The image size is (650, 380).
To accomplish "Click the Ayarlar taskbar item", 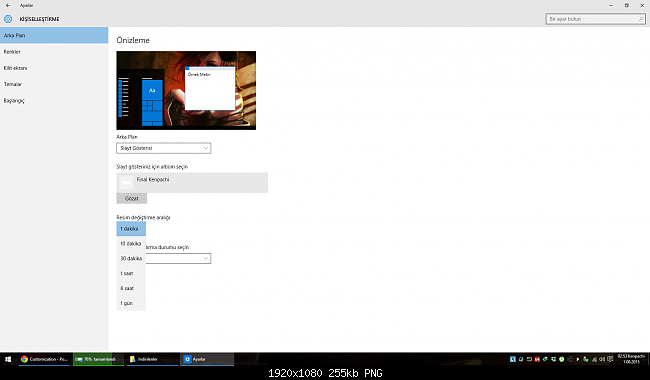I will pos(207,359).
